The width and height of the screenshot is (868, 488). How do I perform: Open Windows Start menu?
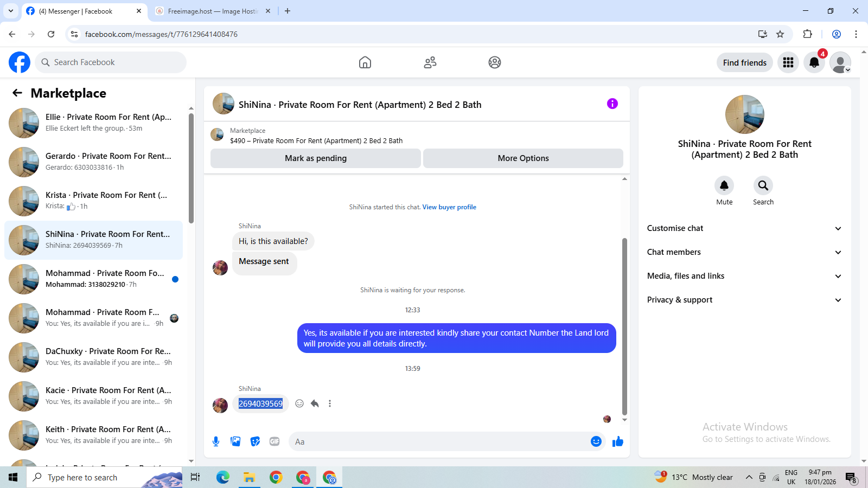coord(13,477)
